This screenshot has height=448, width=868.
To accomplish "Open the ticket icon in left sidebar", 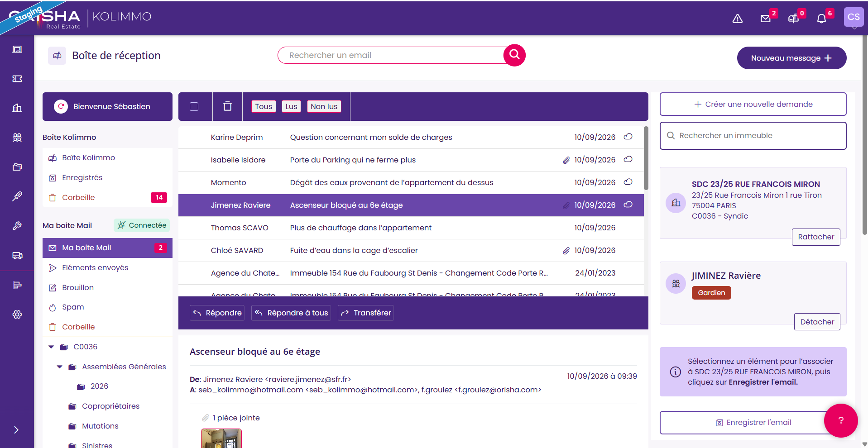I will pos(17,79).
